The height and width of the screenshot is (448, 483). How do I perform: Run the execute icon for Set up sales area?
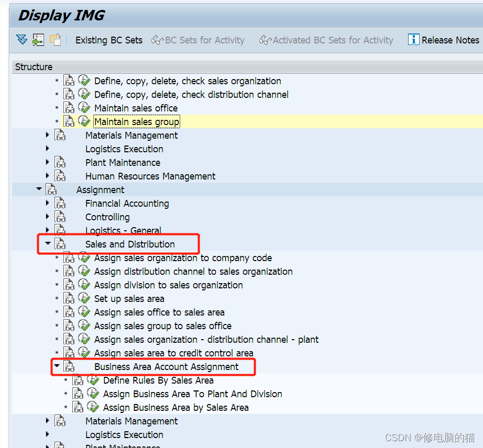click(84, 299)
